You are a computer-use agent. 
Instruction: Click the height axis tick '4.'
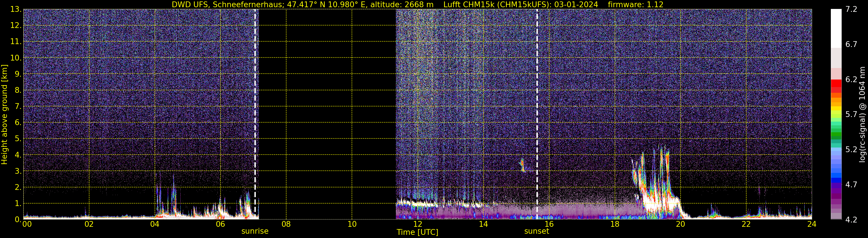click(18, 155)
